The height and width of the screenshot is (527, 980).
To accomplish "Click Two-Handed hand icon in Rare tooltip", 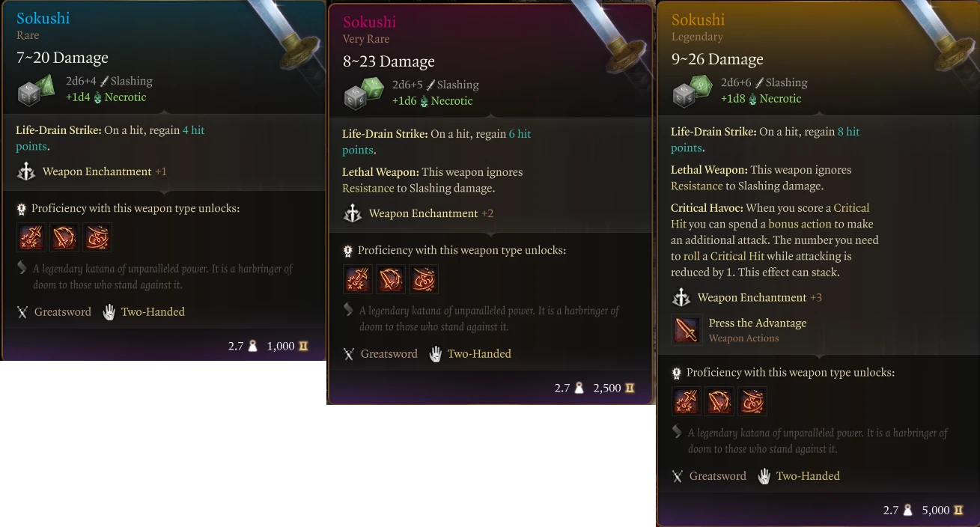I will pyautogui.click(x=109, y=312).
